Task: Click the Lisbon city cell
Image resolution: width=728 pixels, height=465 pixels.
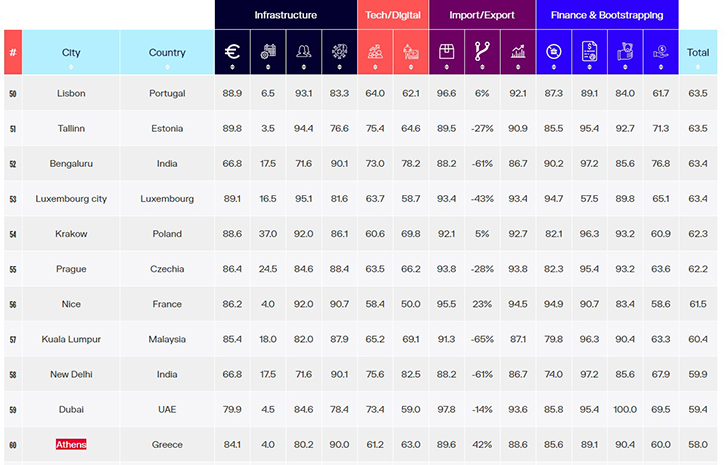Action: [x=71, y=93]
